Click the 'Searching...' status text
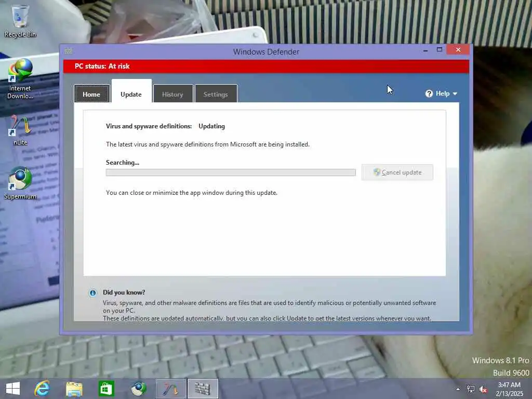Image resolution: width=532 pixels, height=399 pixels. coord(123,163)
